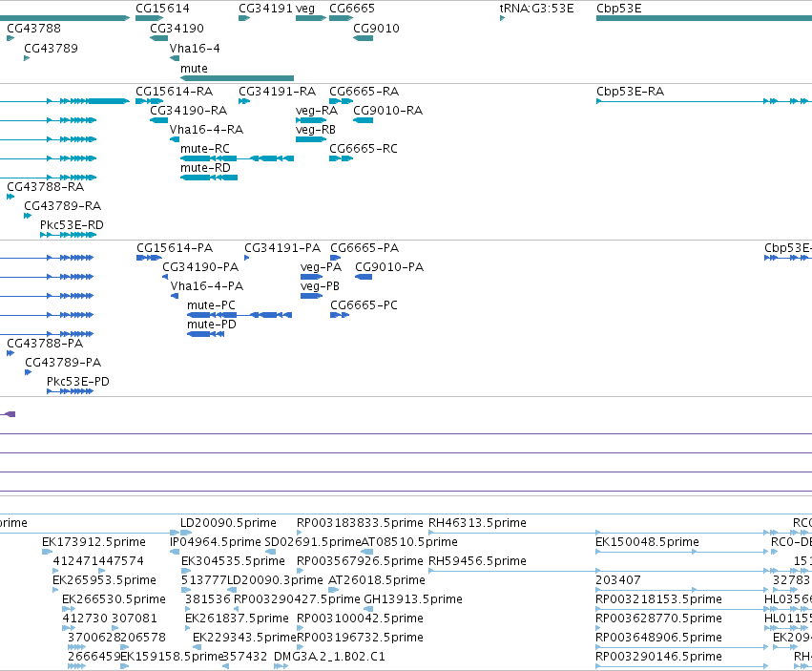Select the Vha16-4 gene label

195,48
